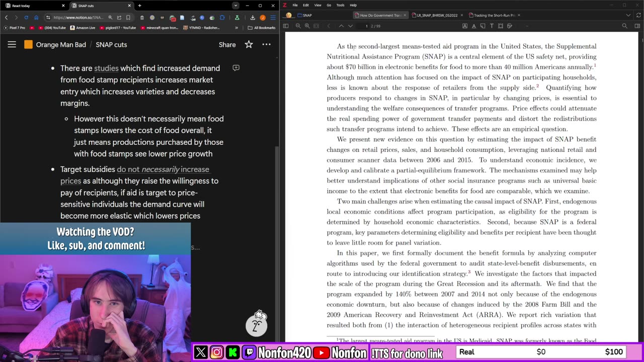644x362 pixels.
Task: Select the draw annotation tool
Action: [510, 26]
